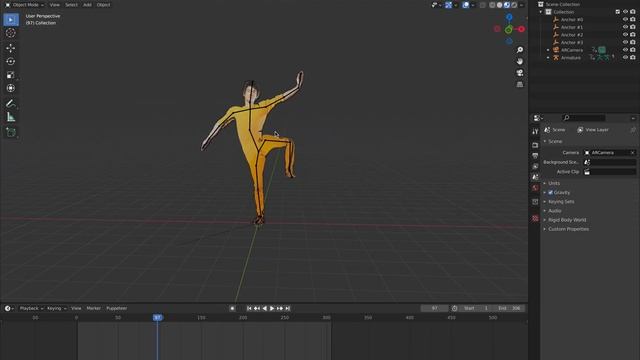Click the pan view hand icon

(520, 61)
